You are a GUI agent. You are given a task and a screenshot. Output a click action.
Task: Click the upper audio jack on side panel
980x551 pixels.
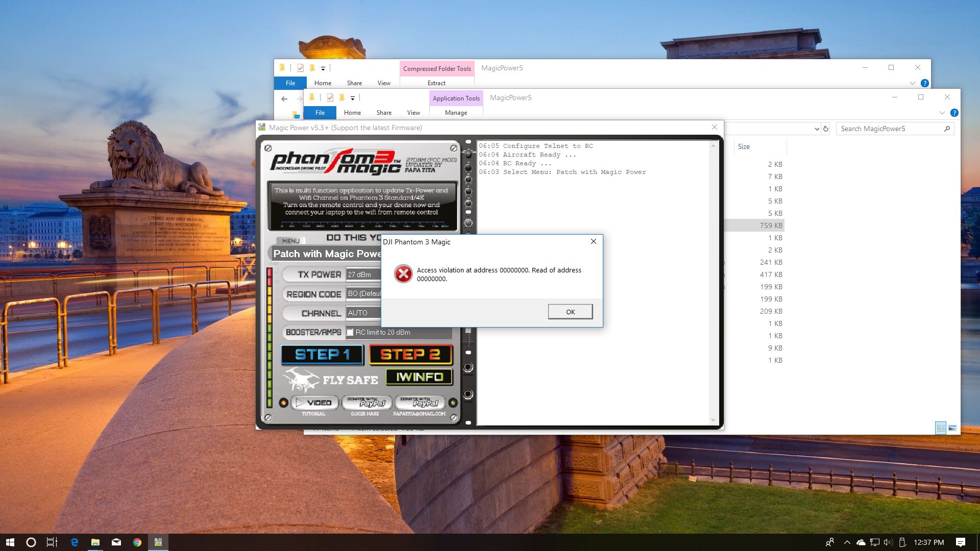[468, 367]
